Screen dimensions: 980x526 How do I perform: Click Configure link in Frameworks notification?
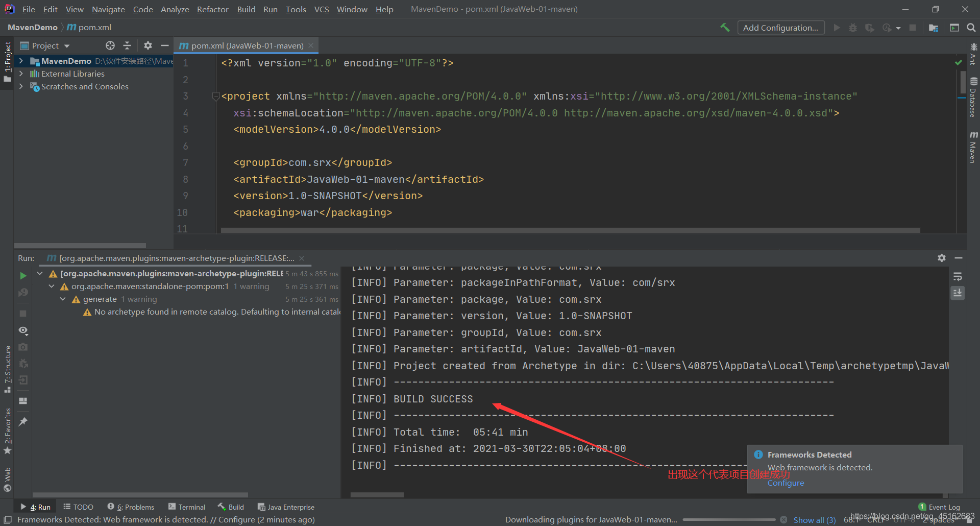(x=786, y=483)
